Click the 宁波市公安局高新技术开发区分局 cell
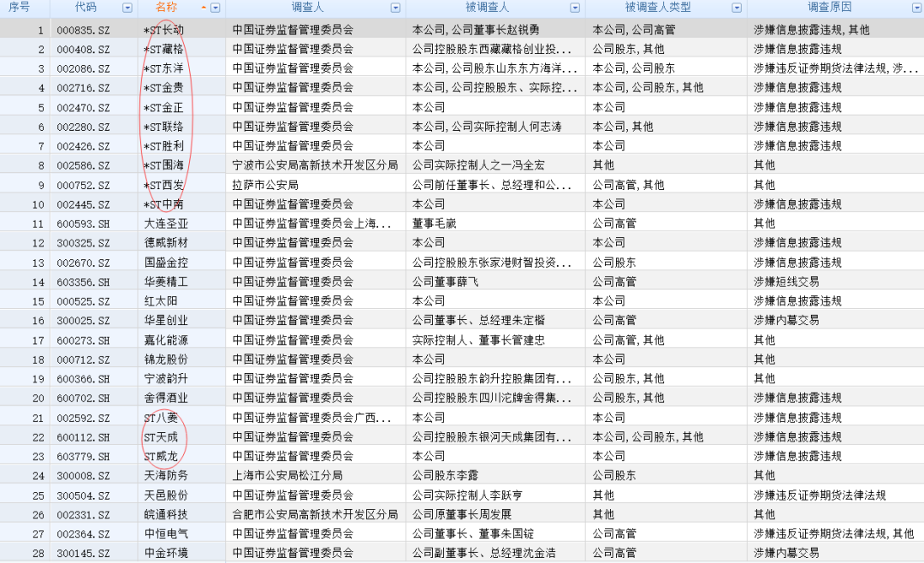This screenshot has width=924, height=563. [x=315, y=165]
